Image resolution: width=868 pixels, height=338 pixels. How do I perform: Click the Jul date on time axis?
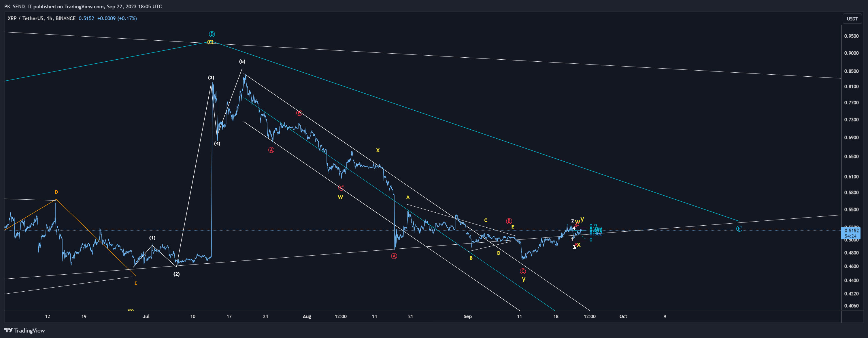(x=146, y=316)
